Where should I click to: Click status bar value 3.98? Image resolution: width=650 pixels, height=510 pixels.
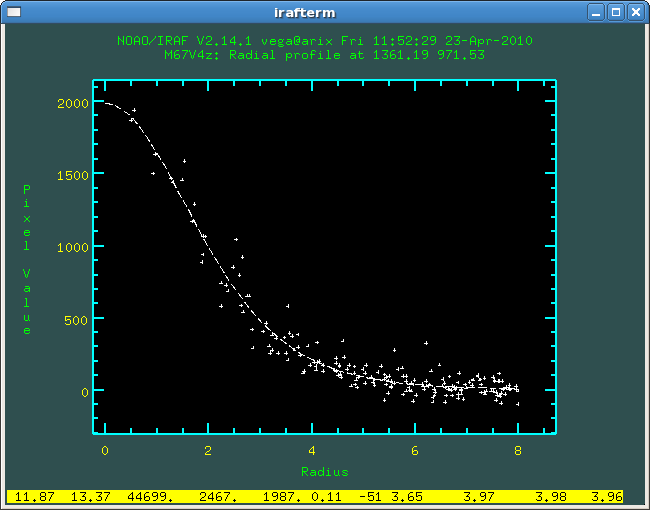[x=551, y=496]
